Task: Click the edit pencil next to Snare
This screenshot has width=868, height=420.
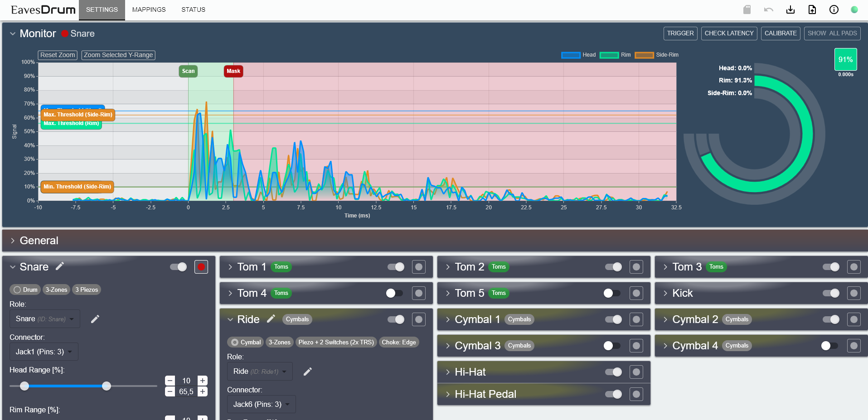Action: (x=59, y=266)
